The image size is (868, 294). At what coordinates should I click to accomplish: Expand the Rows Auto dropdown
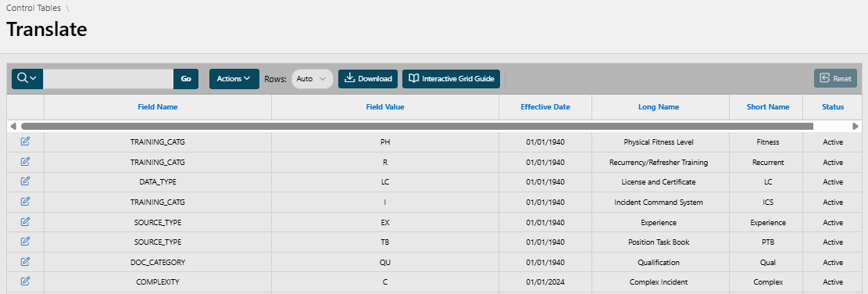coord(313,79)
